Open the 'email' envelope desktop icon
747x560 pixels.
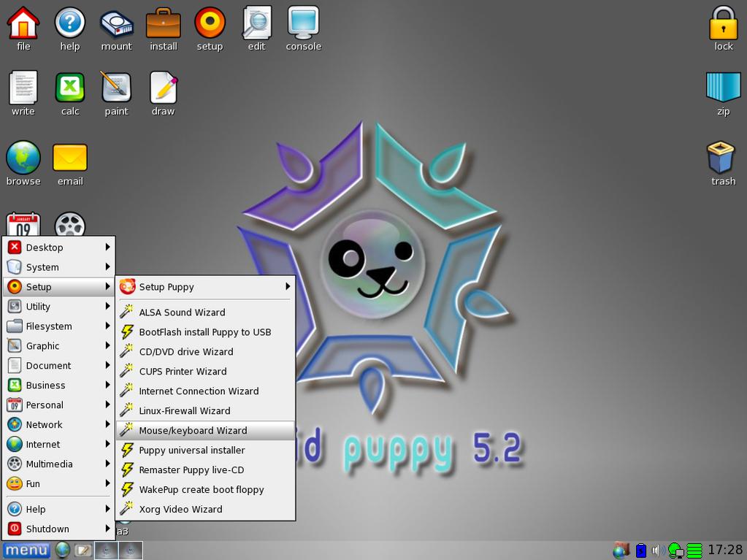click(70, 158)
